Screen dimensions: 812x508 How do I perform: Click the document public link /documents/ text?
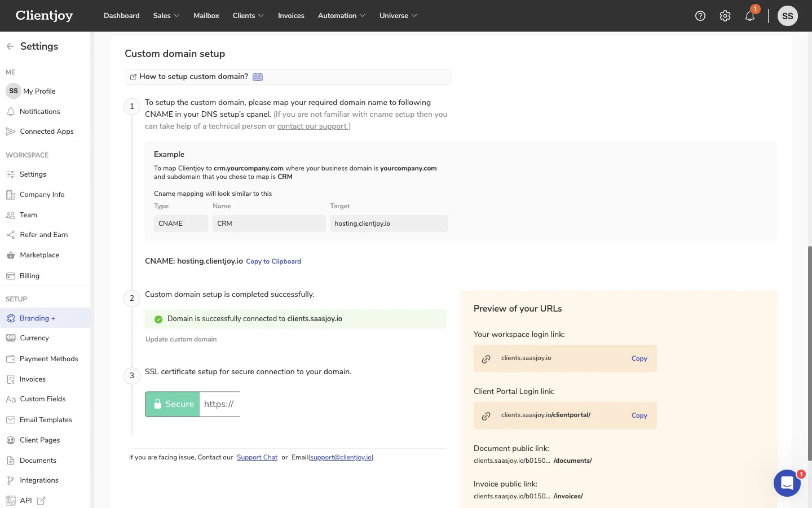pyautogui.click(x=573, y=461)
